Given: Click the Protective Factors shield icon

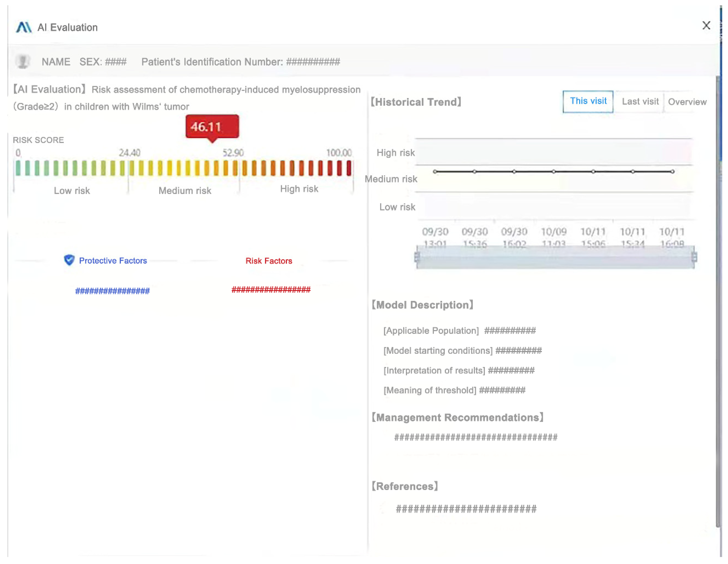Looking at the screenshot, I should pos(69,260).
